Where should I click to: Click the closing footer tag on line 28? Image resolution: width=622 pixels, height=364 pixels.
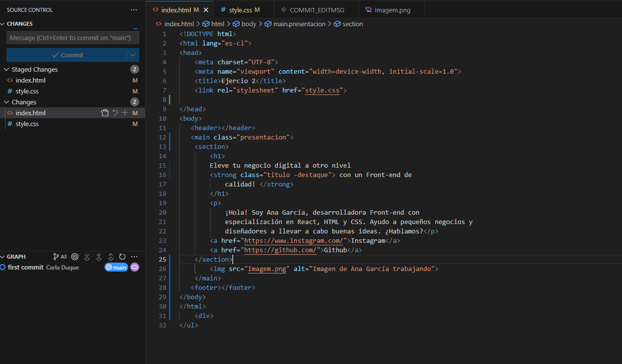tap(238, 288)
